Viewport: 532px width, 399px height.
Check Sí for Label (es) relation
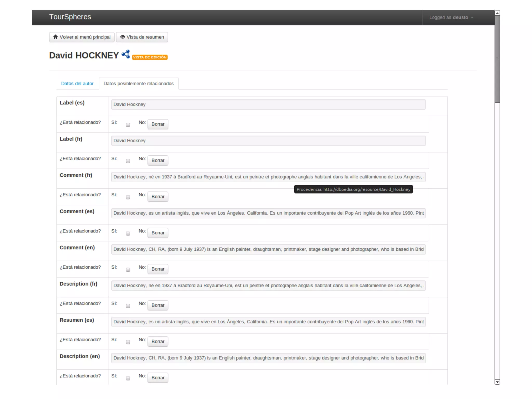point(128,125)
